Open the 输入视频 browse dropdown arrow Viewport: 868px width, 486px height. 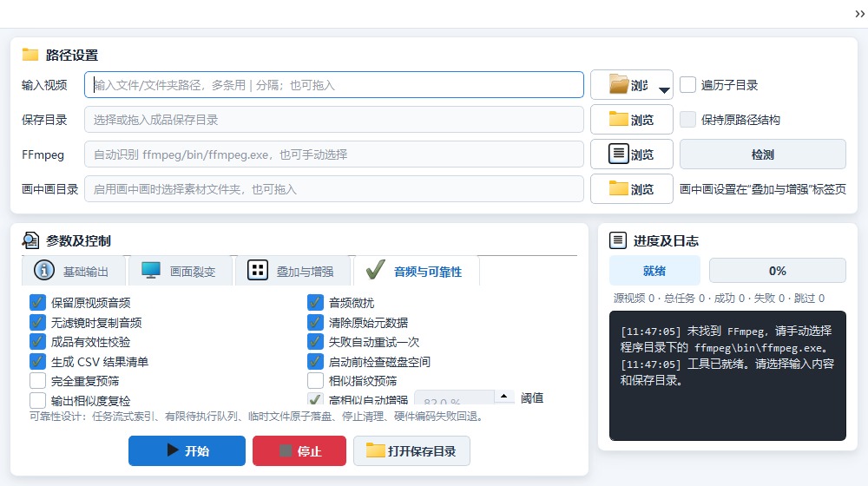tap(664, 89)
